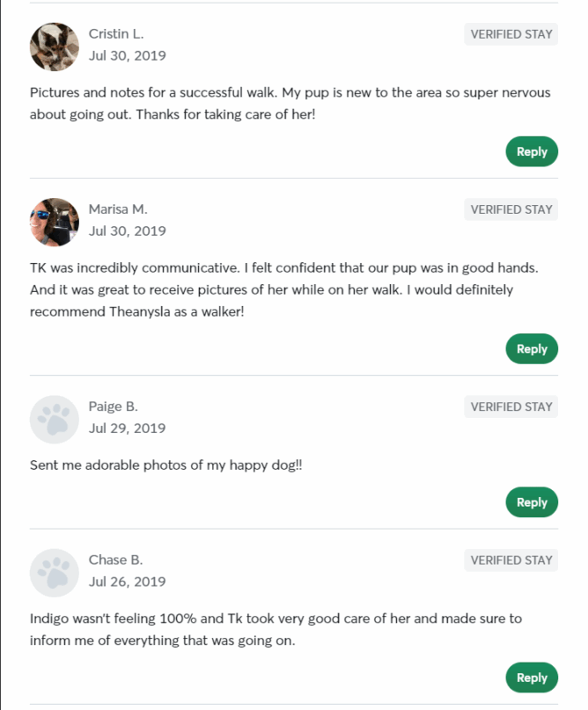Reply to Chase B.'s review

point(532,677)
